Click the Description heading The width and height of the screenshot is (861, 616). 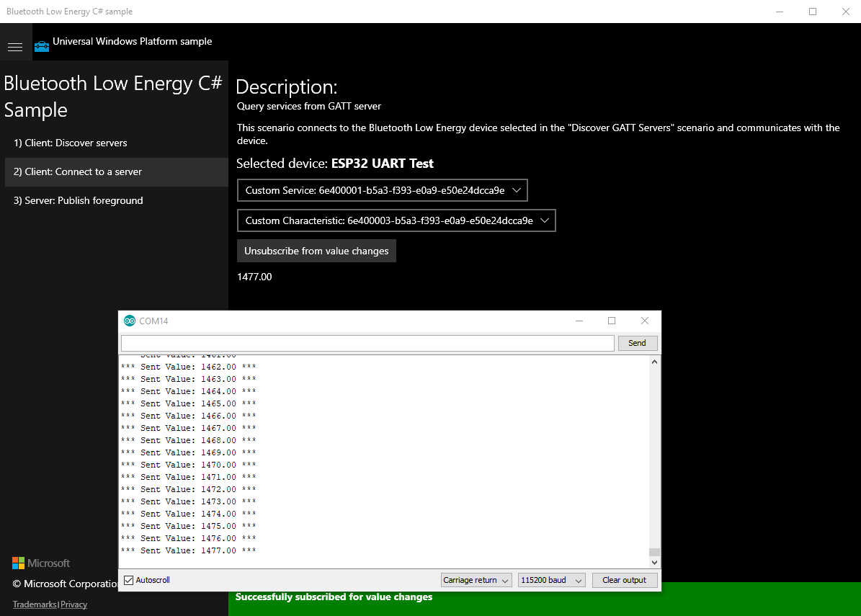[x=287, y=86]
